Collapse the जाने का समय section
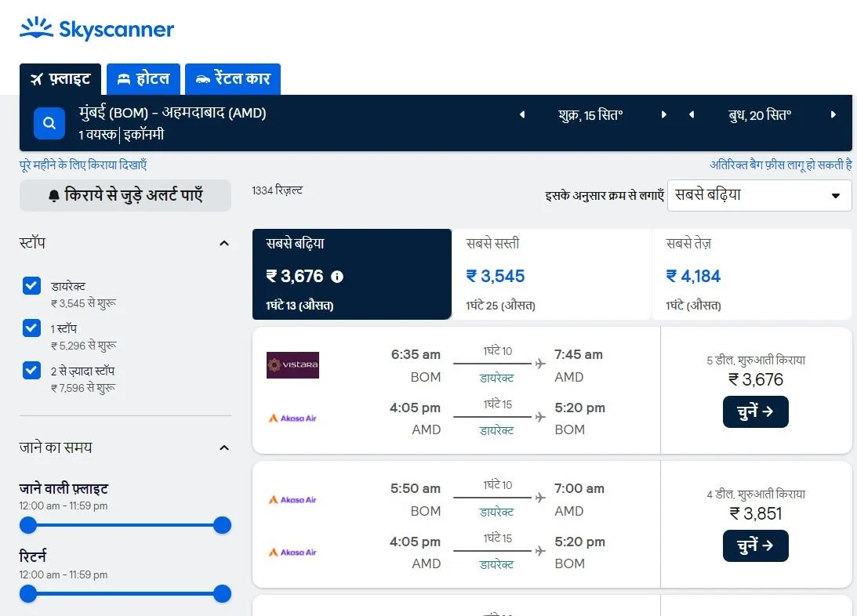857x616 pixels. (x=224, y=448)
